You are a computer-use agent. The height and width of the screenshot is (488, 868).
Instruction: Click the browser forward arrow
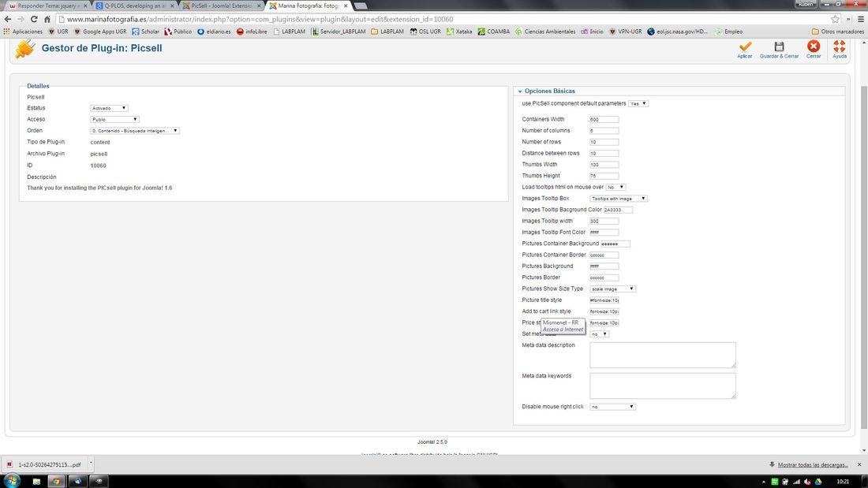click(x=21, y=19)
